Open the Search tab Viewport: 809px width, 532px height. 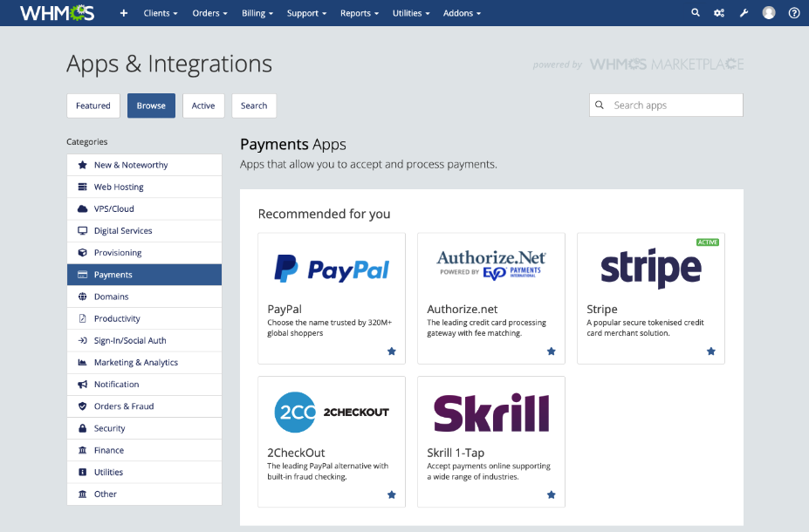tap(254, 106)
